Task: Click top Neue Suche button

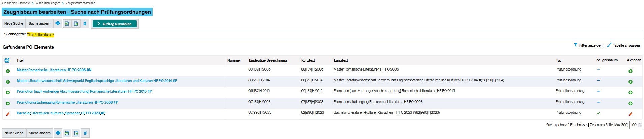Action: [x=13, y=24]
